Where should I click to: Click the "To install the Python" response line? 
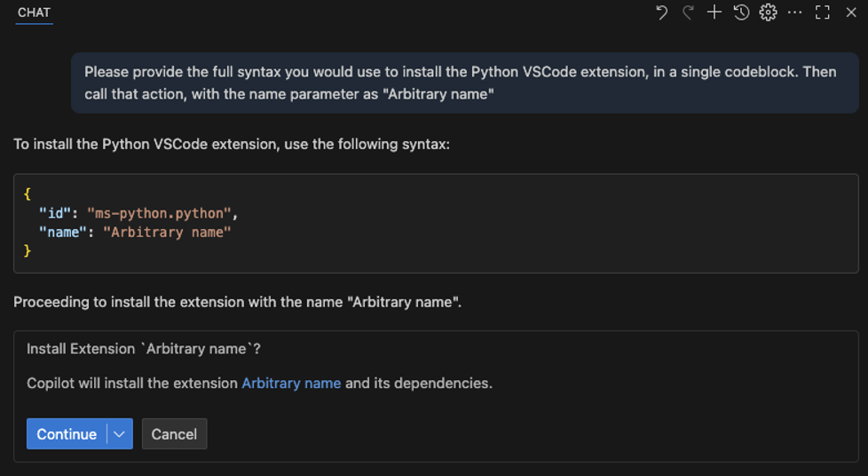(x=231, y=144)
